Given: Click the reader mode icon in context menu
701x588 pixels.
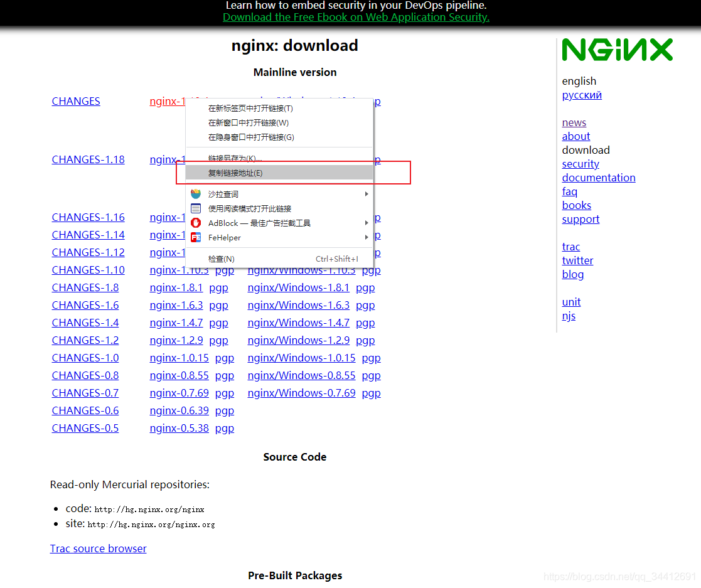Looking at the screenshot, I should pos(196,208).
